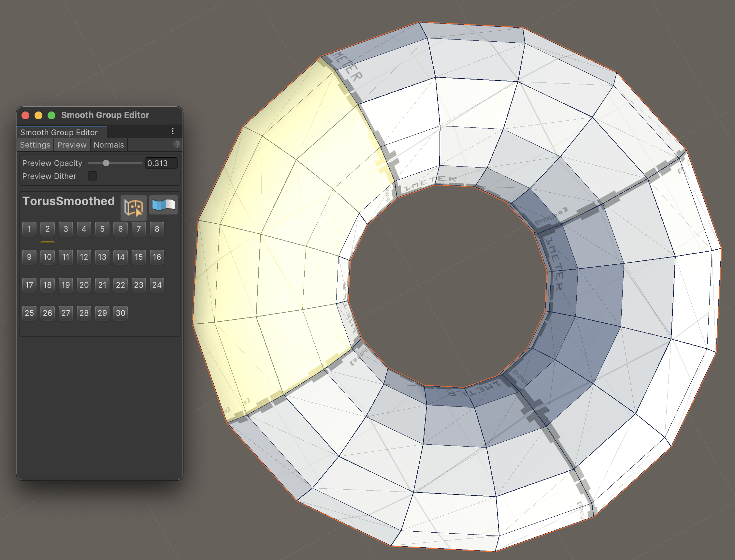Click the blue UV flag icon
The width and height of the screenshot is (735, 560).
click(163, 205)
